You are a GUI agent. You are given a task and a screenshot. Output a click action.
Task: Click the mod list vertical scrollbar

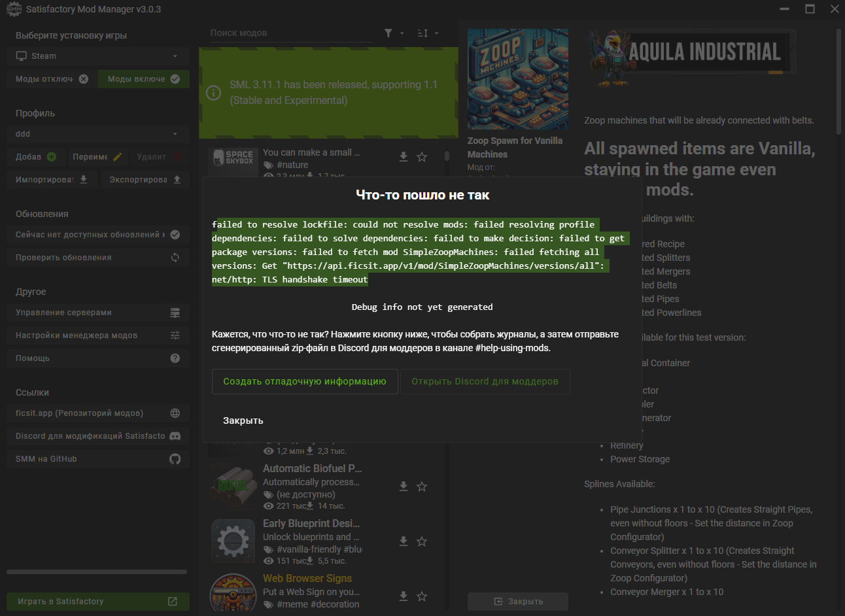pyautogui.click(x=447, y=156)
